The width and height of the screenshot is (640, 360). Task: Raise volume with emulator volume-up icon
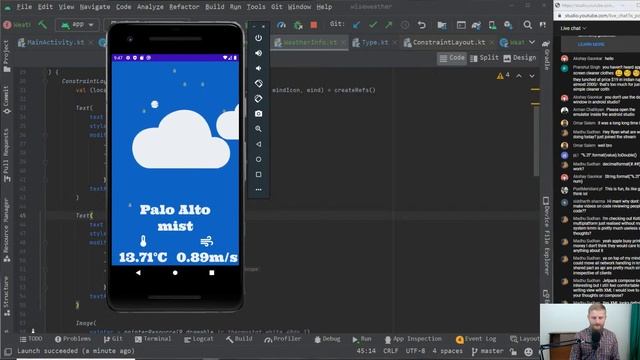pyautogui.click(x=258, y=53)
